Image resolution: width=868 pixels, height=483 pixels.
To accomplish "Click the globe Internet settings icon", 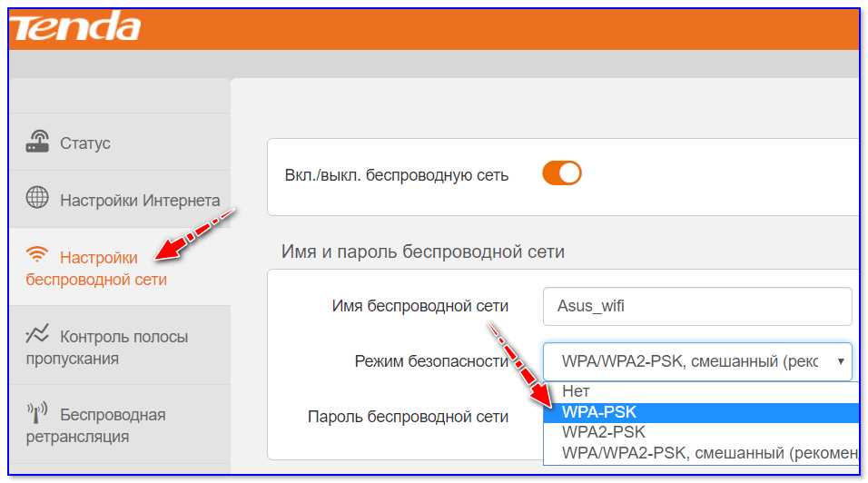I will [x=37, y=198].
